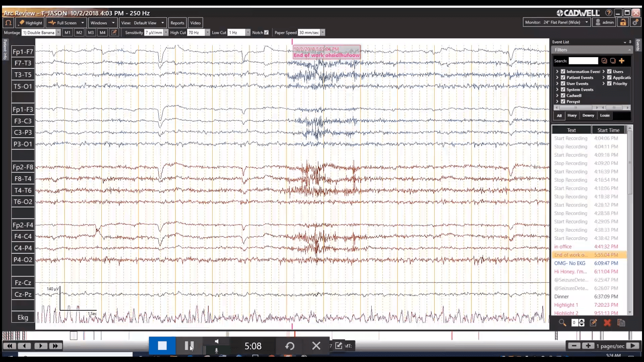
Task: Click the copy events documents icon
Action: (621, 323)
